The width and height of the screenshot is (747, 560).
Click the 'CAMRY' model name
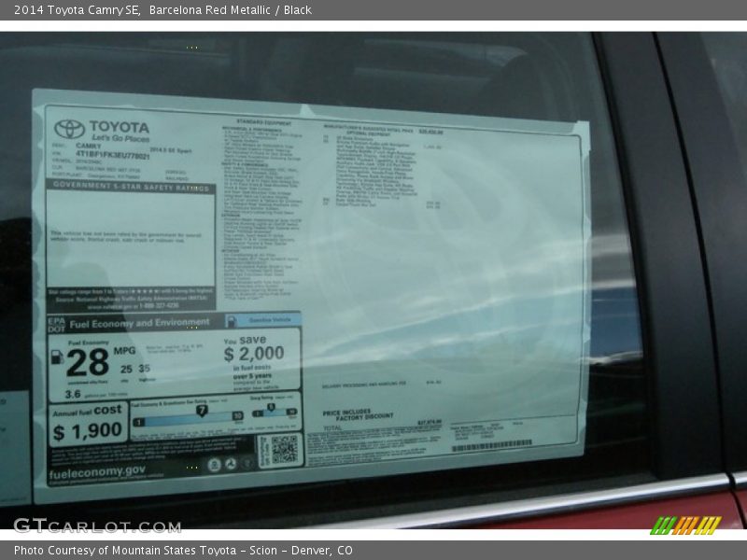point(88,146)
